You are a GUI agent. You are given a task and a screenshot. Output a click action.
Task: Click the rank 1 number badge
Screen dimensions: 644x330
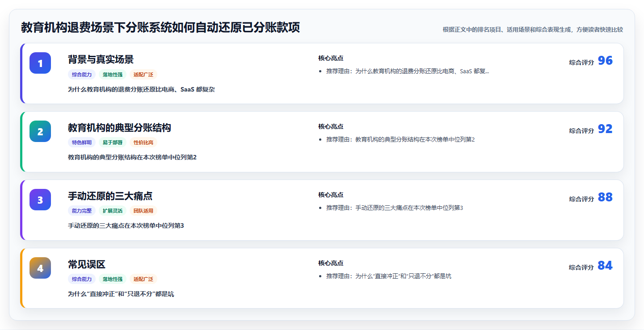pos(40,63)
